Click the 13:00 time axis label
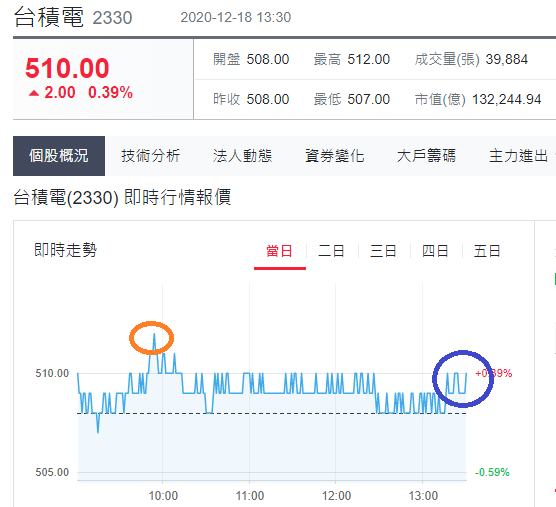This screenshot has width=556, height=507. 423,496
